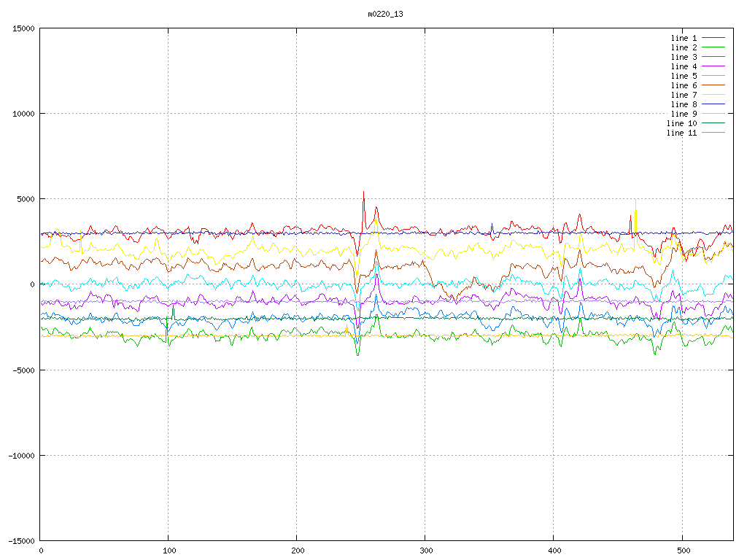
Task: Select the 'line 7' legend label
Action: [x=684, y=95]
